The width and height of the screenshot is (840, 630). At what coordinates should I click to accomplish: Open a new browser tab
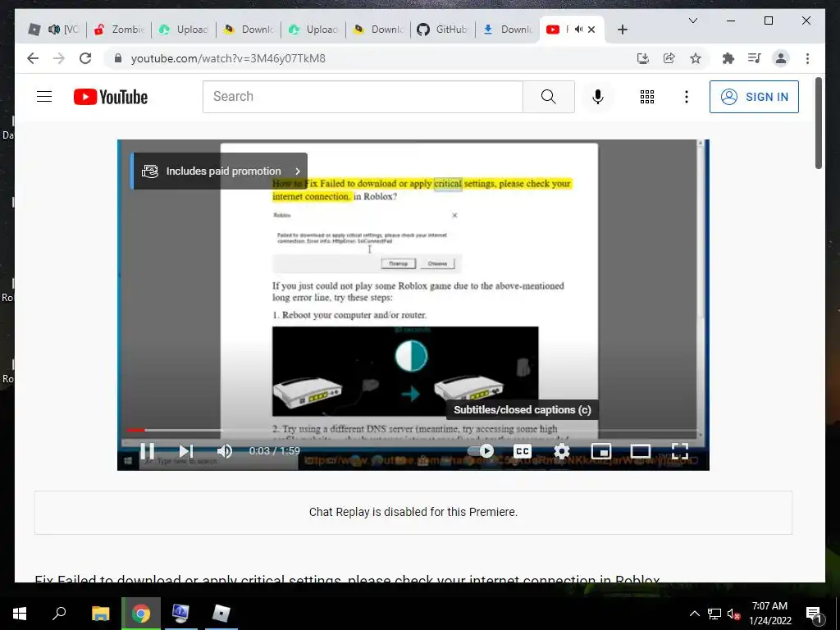pyautogui.click(x=622, y=30)
